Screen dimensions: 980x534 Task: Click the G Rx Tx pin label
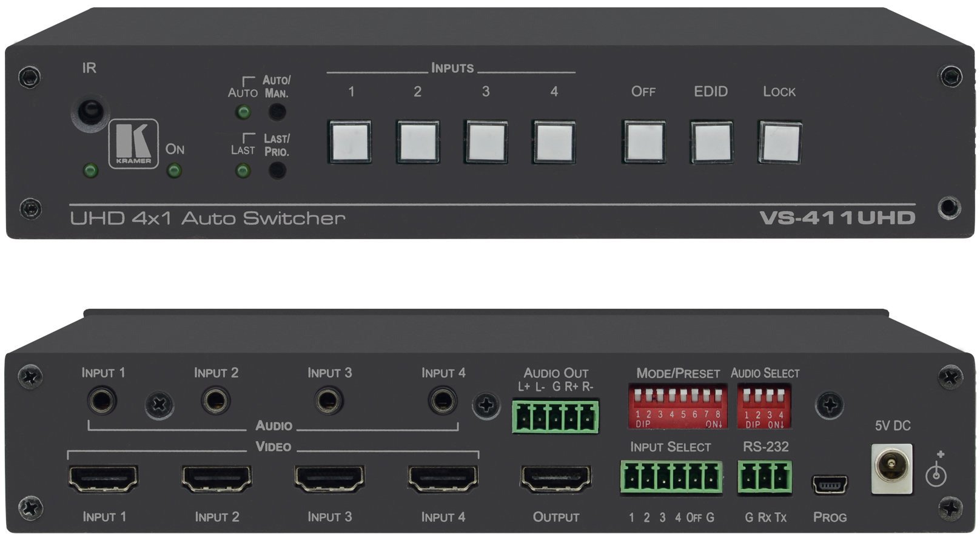pos(765,518)
